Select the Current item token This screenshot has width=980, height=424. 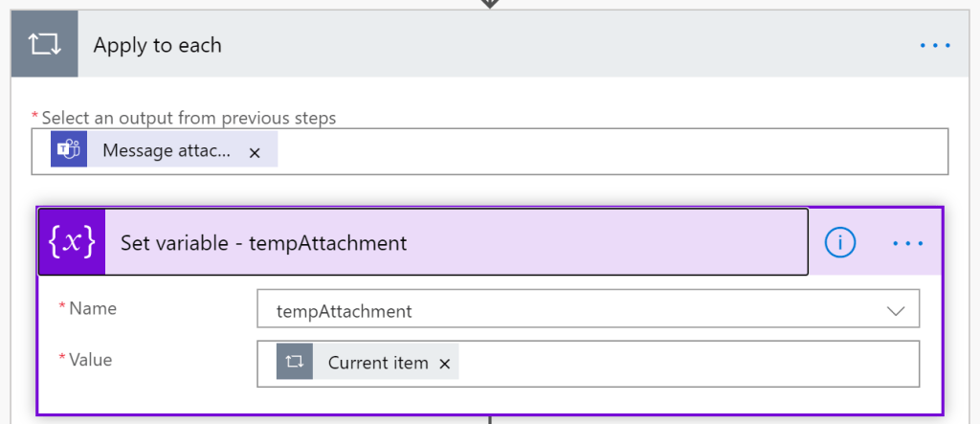pyautogui.click(x=376, y=363)
